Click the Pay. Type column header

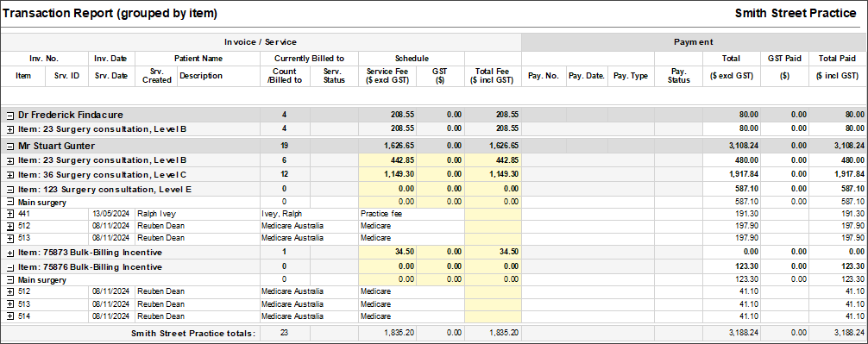(631, 76)
